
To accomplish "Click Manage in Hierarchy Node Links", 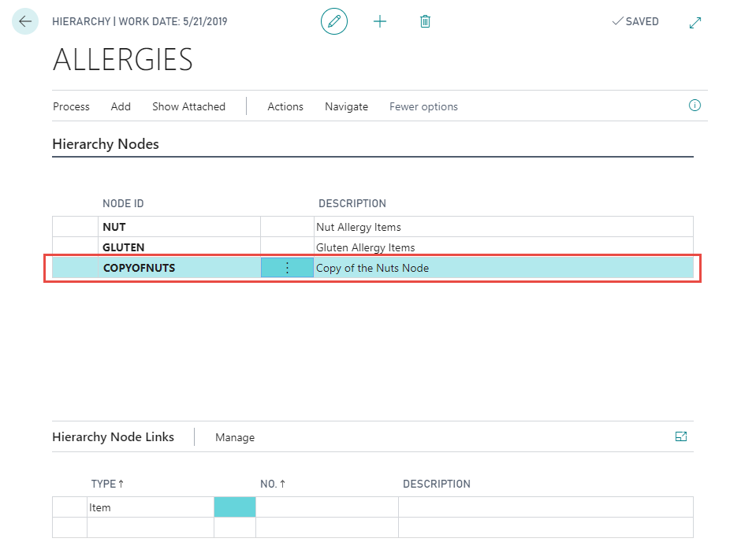I will tap(235, 437).
